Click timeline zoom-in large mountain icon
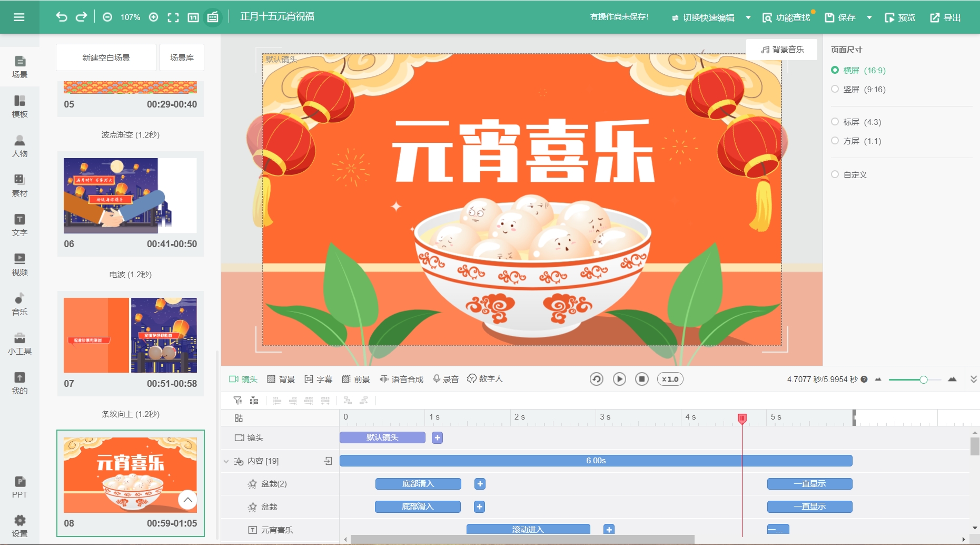This screenshot has height=545, width=980. (x=952, y=379)
